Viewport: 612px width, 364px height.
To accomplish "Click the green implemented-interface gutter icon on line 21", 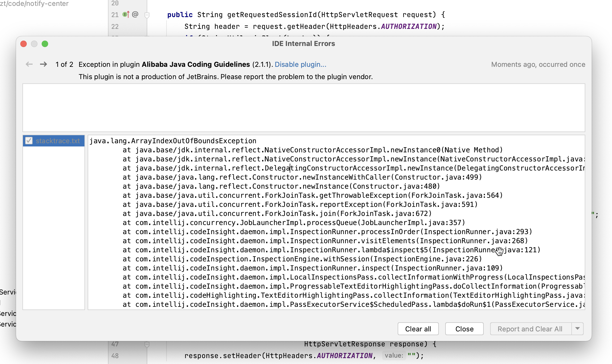I will point(124,15).
